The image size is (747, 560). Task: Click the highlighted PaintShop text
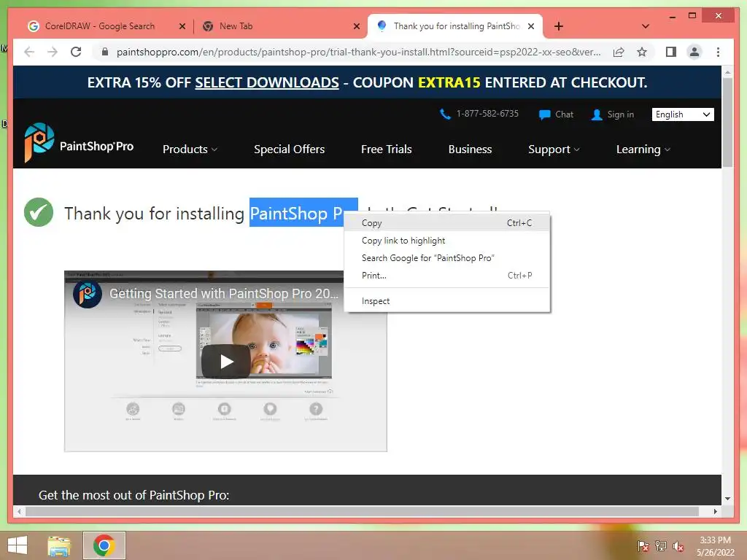(296, 214)
